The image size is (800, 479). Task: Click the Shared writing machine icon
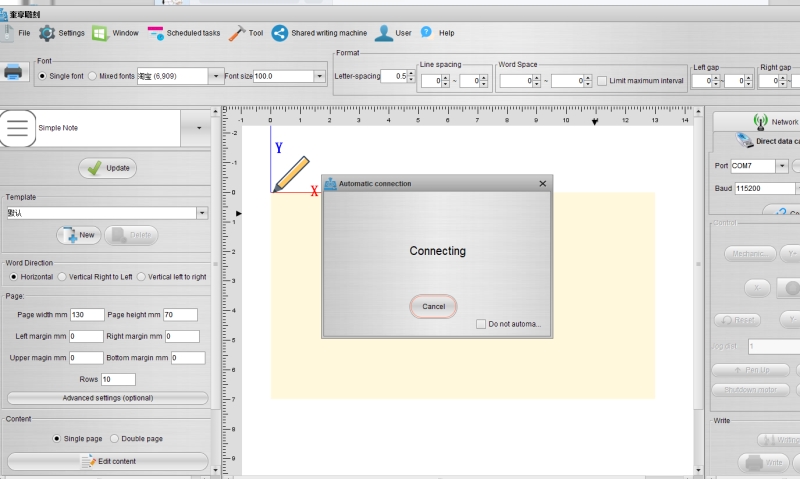point(280,33)
